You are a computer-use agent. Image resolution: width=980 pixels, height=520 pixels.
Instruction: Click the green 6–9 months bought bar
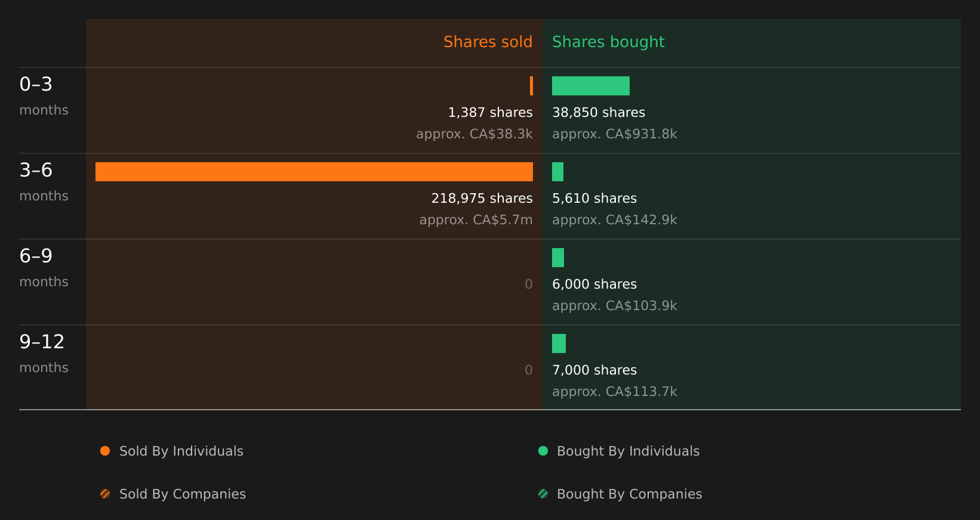(x=558, y=258)
